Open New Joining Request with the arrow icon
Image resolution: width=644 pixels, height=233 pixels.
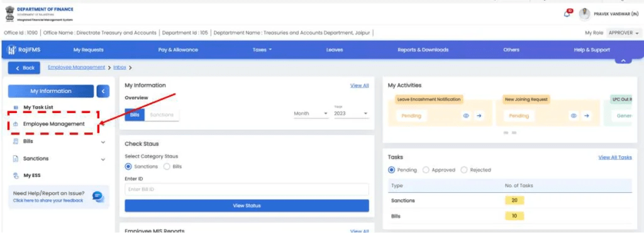(x=587, y=116)
